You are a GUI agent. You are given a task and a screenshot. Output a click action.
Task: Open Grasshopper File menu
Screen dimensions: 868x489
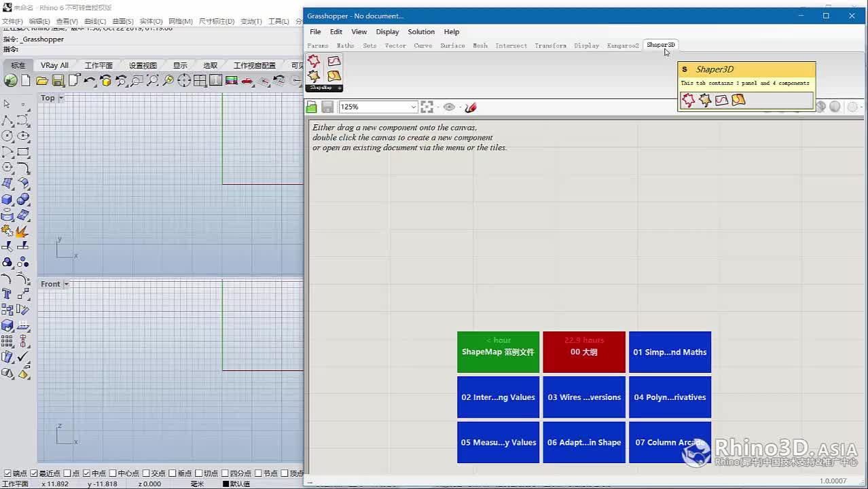[x=316, y=32]
